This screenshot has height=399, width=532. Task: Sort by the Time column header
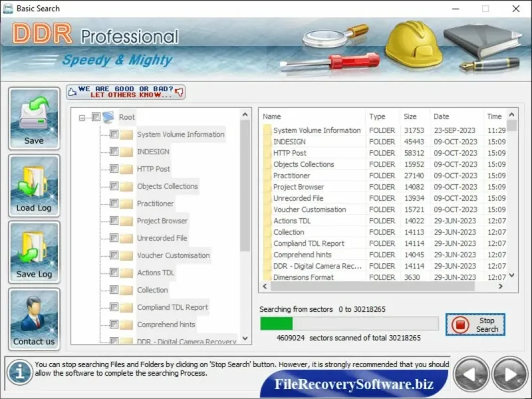click(x=495, y=116)
